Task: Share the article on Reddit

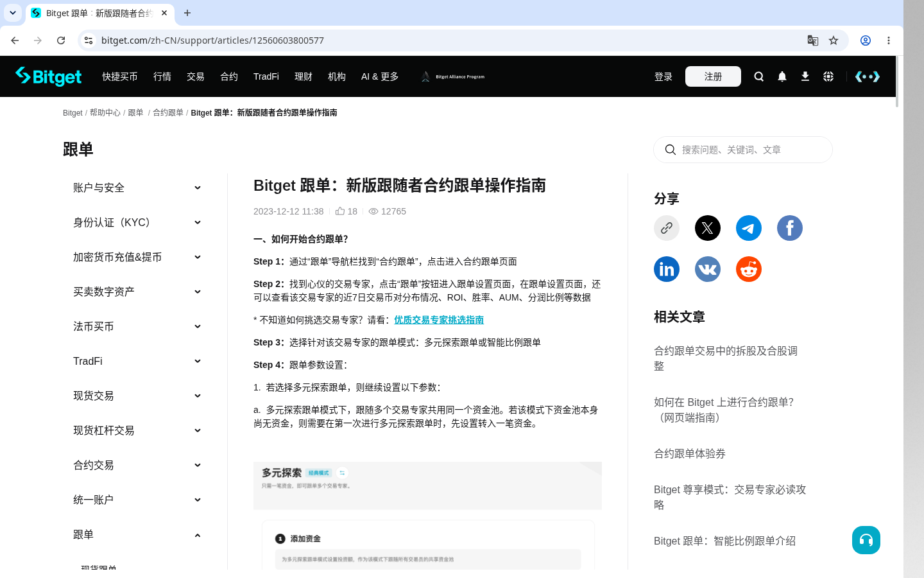Action: click(x=749, y=269)
